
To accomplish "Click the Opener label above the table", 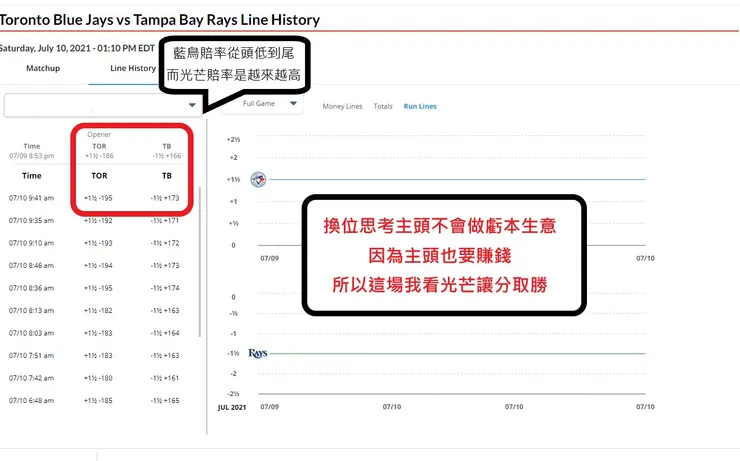I will 99,134.
